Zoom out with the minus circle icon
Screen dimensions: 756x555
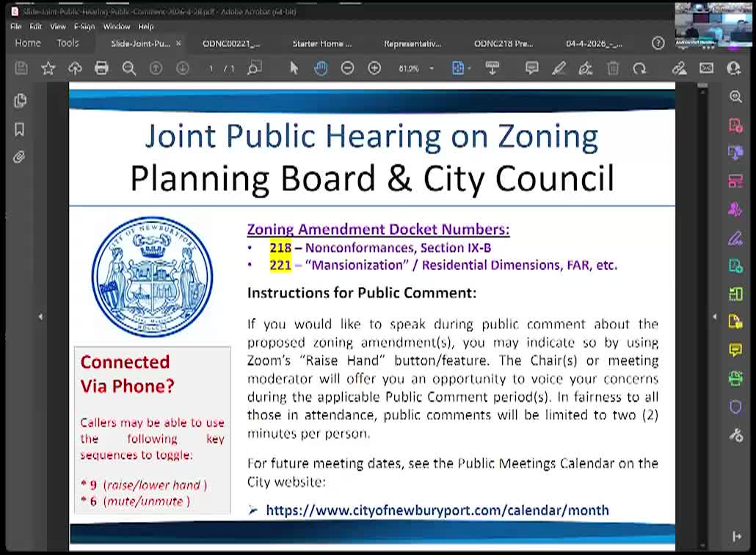click(347, 68)
